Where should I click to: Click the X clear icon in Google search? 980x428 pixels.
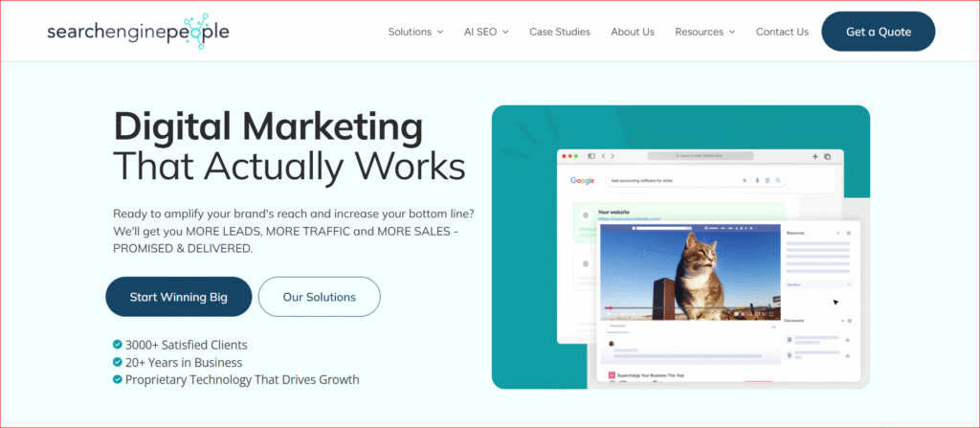coord(745,180)
